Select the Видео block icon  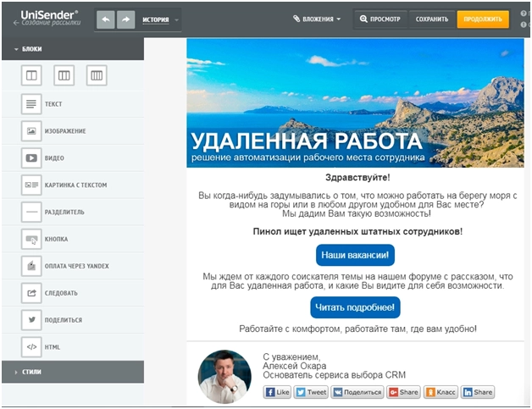tap(31, 158)
